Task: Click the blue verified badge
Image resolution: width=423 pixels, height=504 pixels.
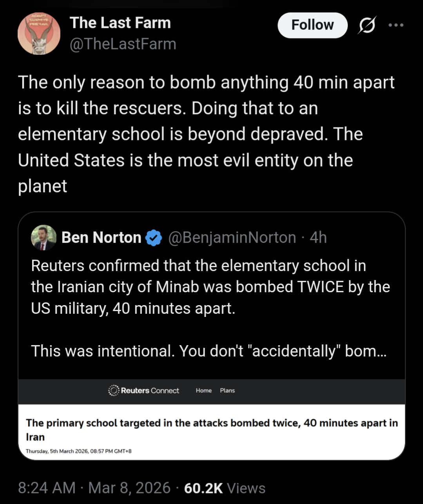Action: 154,238
